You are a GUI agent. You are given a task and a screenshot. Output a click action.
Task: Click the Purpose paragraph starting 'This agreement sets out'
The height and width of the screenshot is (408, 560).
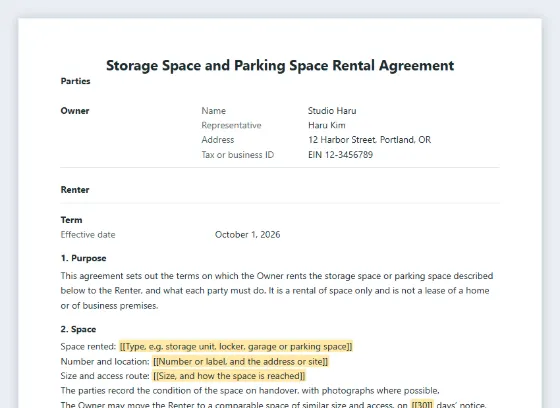tap(277, 291)
